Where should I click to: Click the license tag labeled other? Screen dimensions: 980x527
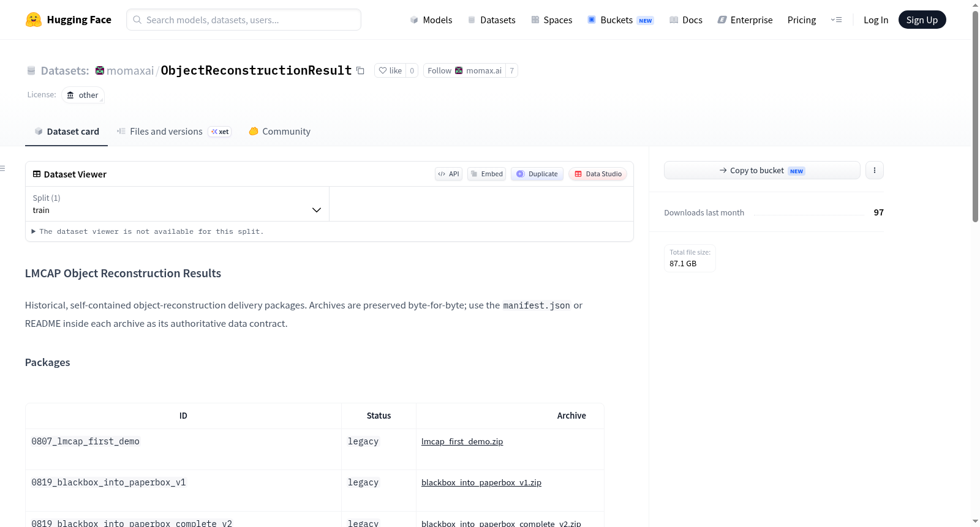[83, 95]
